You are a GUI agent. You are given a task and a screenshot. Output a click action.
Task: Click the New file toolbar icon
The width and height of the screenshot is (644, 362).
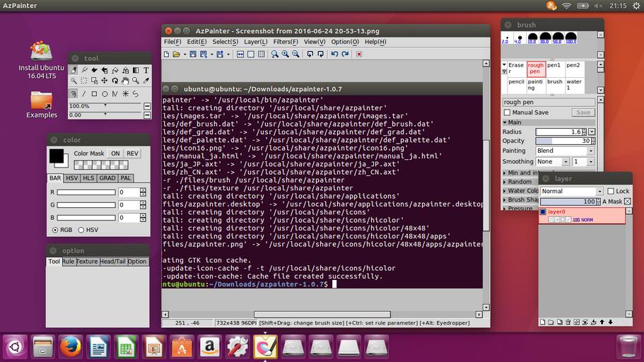(166, 54)
